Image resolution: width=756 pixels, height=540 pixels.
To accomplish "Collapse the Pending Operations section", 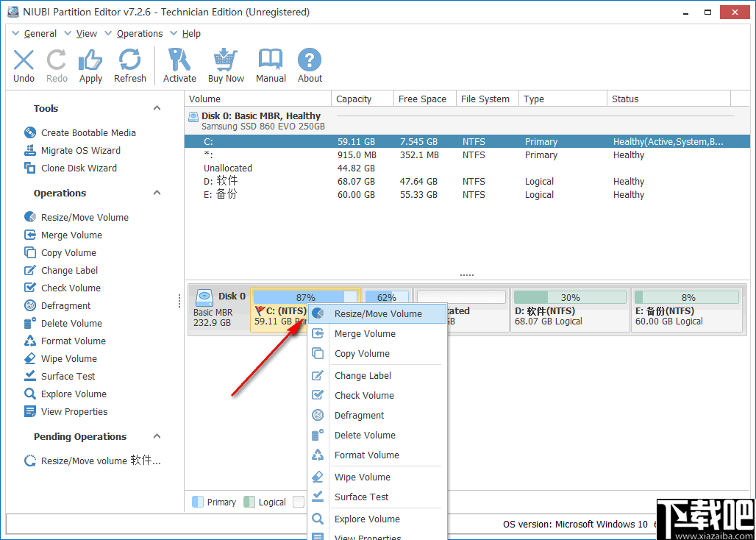I will (157, 436).
